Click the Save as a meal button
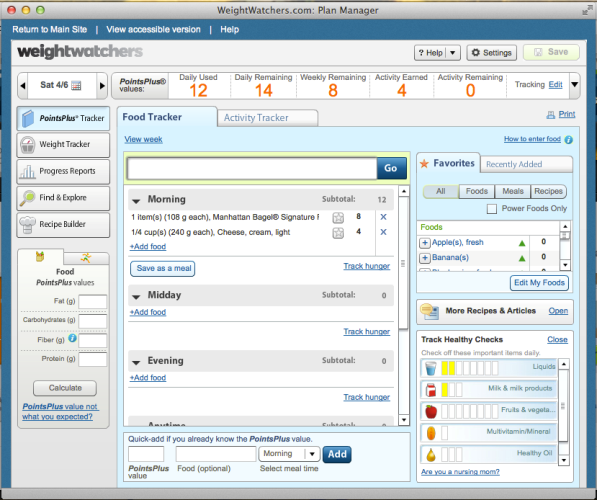 pos(163,269)
